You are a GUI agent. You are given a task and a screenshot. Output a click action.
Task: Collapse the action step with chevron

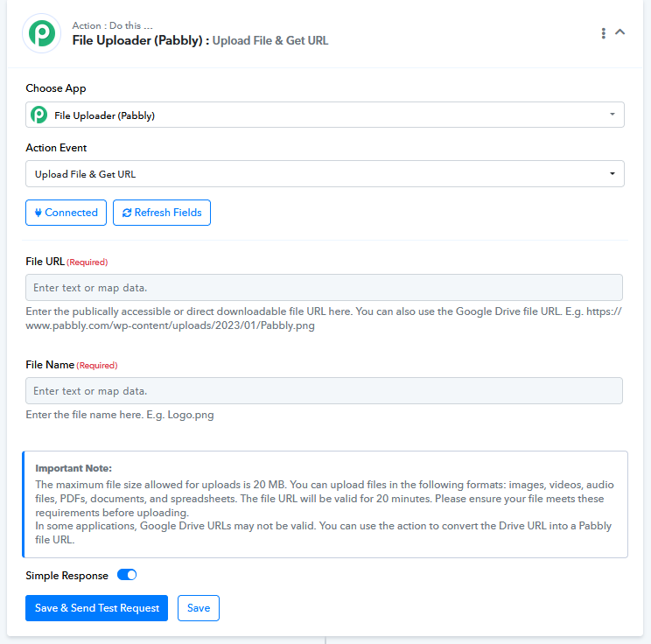[x=619, y=32]
